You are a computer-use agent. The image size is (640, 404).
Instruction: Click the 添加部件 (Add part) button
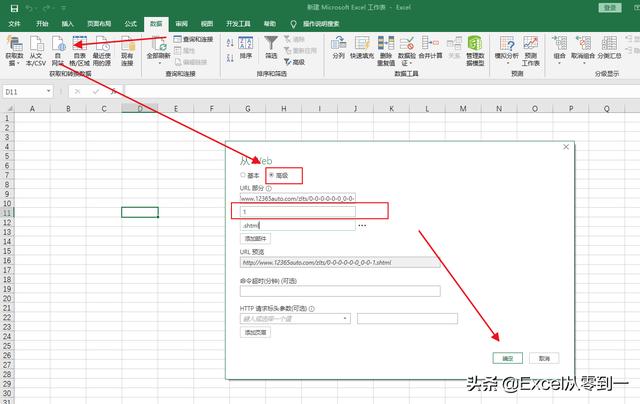pos(255,238)
